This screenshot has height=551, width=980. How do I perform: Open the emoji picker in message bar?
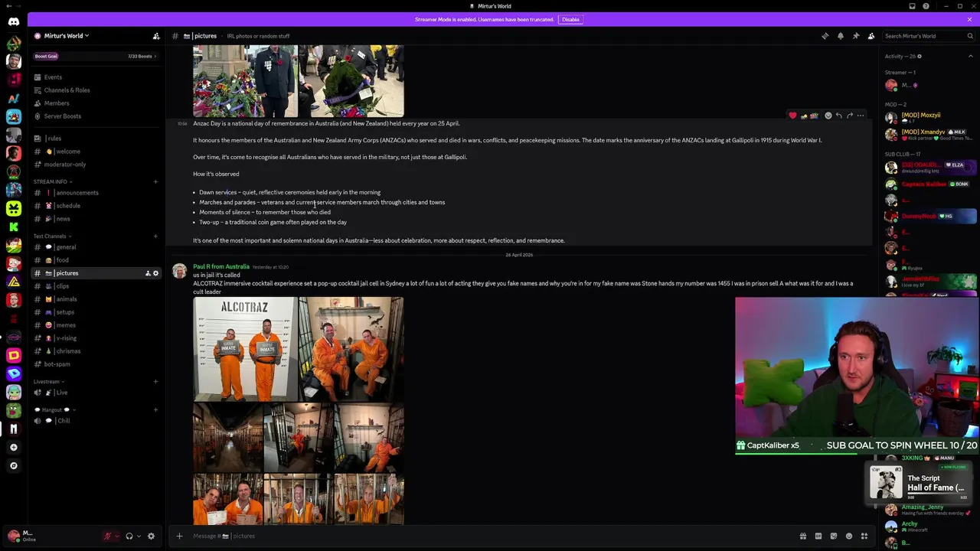coord(848,536)
